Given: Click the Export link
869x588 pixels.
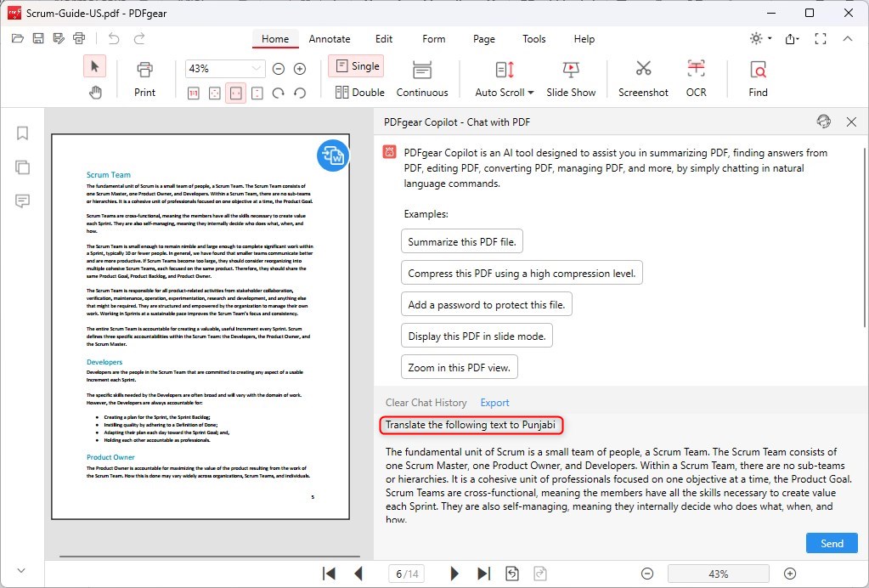Looking at the screenshot, I should 494,403.
